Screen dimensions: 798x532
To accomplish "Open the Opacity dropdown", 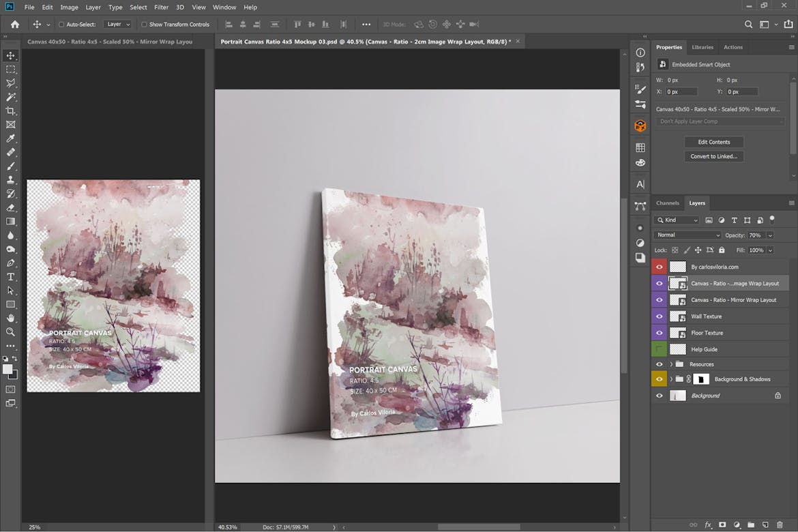I will (769, 235).
